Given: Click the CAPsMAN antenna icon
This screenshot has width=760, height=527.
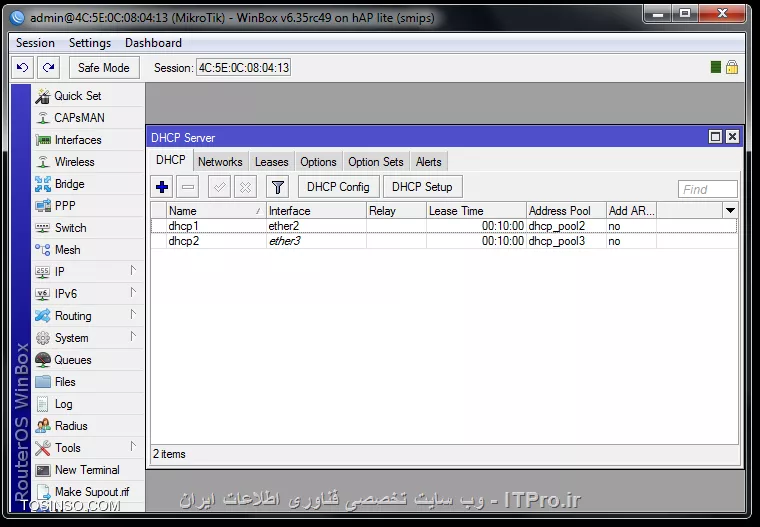Looking at the screenshot, I should 43,118.
